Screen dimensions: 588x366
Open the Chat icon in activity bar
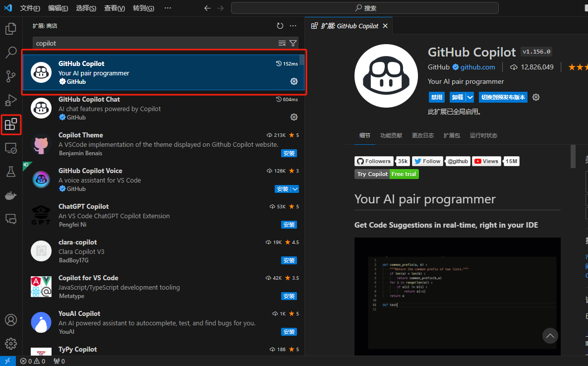tap(11, 219)
